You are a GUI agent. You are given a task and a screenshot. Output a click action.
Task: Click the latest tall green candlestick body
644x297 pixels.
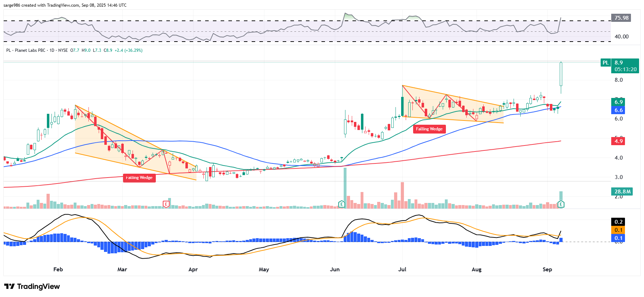(x=561, y=74)
